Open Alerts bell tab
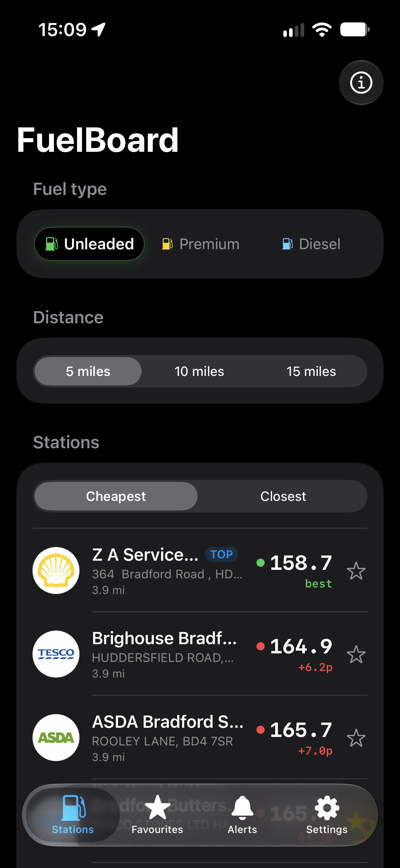This screenshot has height=868, width=400. [242, 814]
